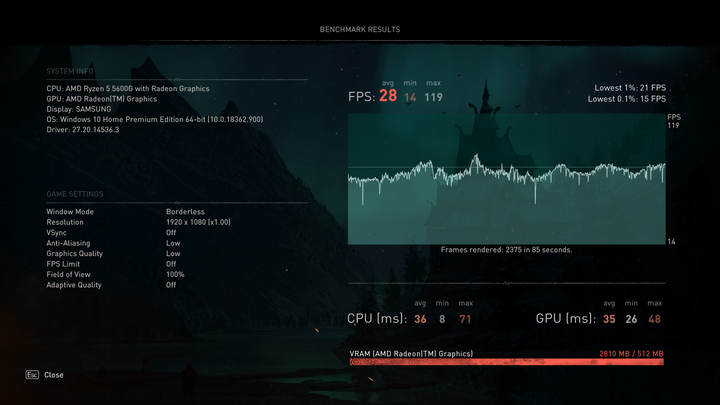The width and height of the screenshot is (720, 405).
Task: Click the GPU minimum value 26
Action: 631,319
